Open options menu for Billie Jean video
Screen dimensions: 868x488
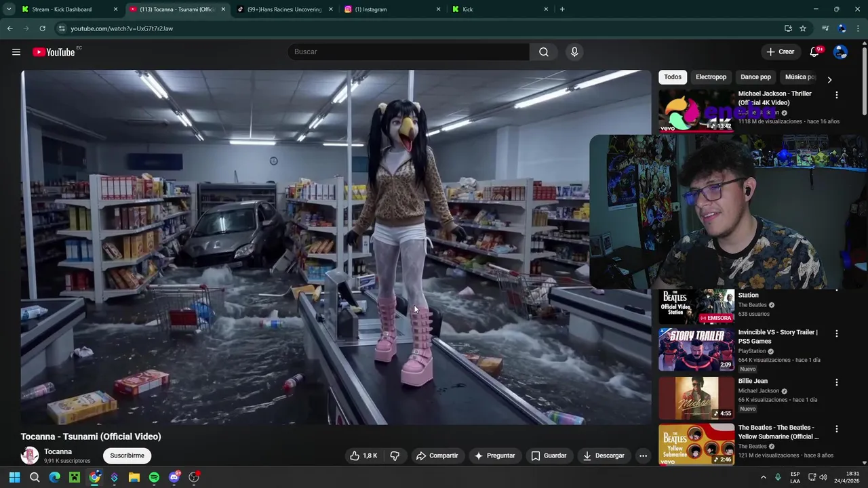click(x=836, y=382)
